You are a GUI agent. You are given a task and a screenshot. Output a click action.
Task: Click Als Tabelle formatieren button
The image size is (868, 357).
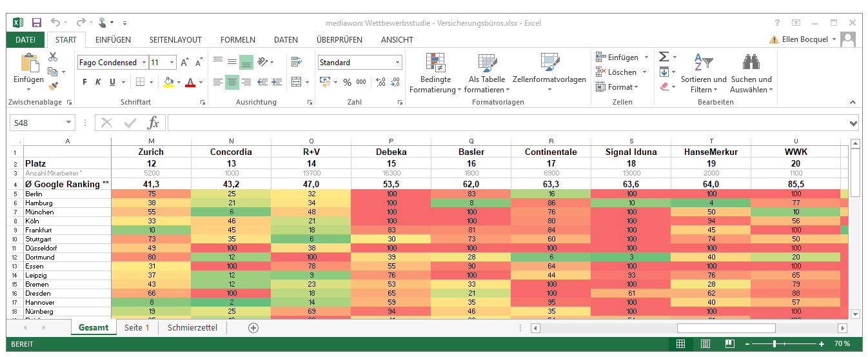[487, 74]
